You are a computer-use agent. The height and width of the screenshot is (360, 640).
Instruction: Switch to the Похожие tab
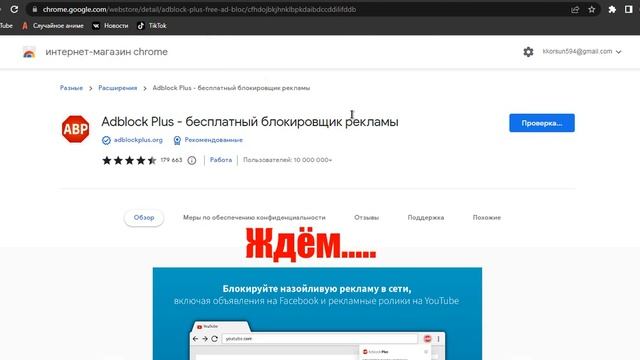tap(487, 218)
